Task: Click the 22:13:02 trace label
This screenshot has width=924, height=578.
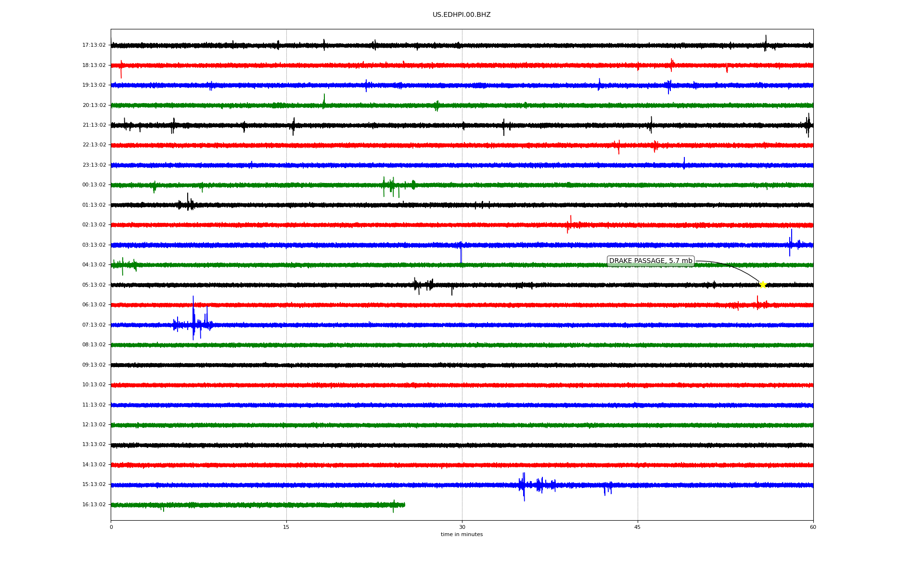Action: pos(94,145)
